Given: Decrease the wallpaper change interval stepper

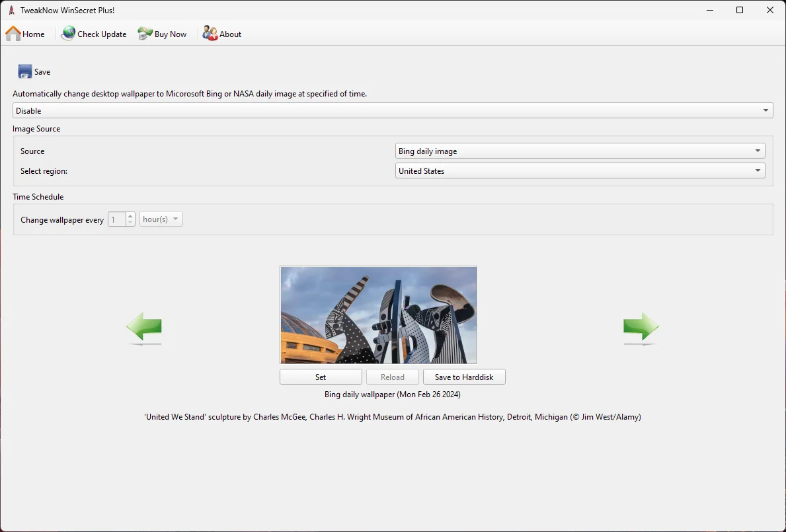Looking at the screenshot, I should pos(130,223).
